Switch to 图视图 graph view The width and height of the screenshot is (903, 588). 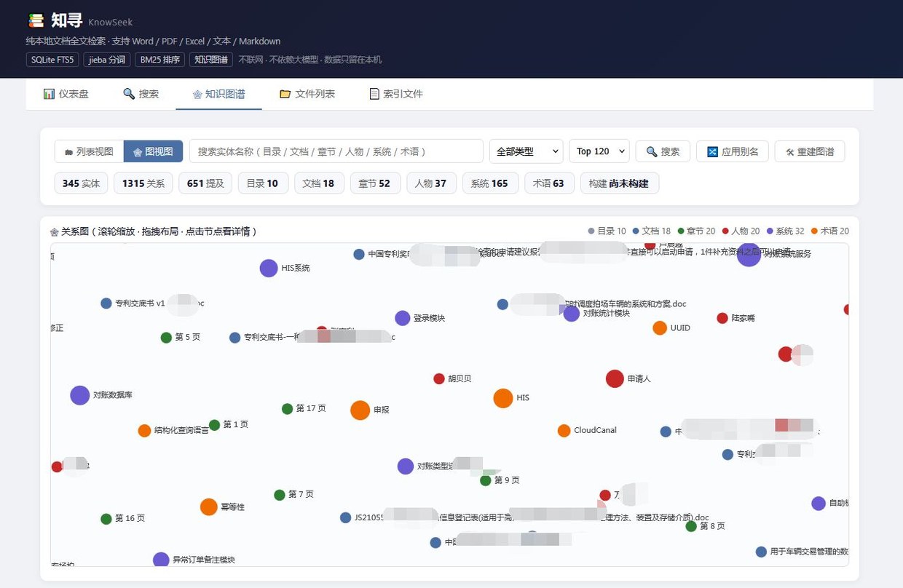[153, 151]
